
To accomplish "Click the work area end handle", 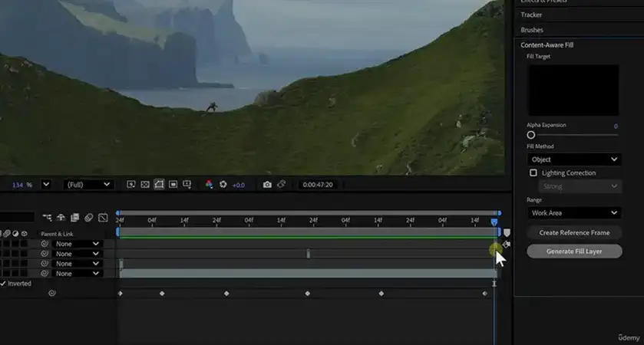I will click(x=499, y=232).
